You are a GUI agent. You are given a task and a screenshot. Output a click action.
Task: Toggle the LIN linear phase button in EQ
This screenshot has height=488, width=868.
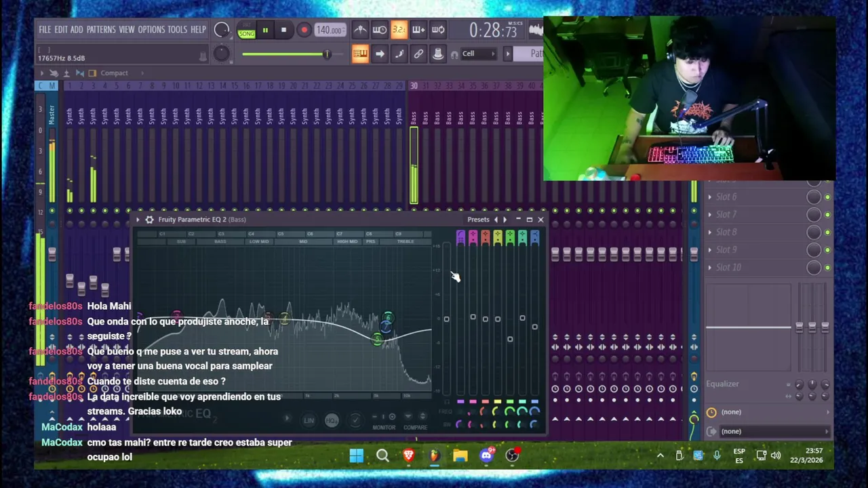pos(309,420)
